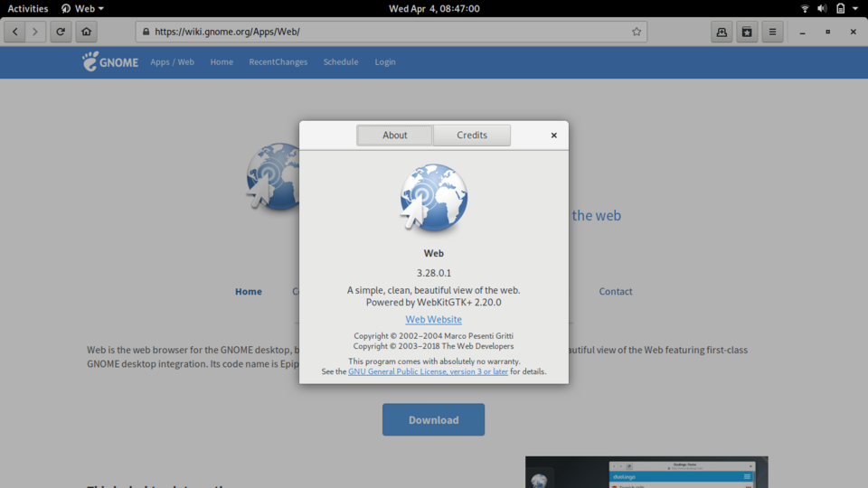Open the GNOME Activities overview
The width and height of the screenshot is (868, 488).
click(x=28, y=8)
